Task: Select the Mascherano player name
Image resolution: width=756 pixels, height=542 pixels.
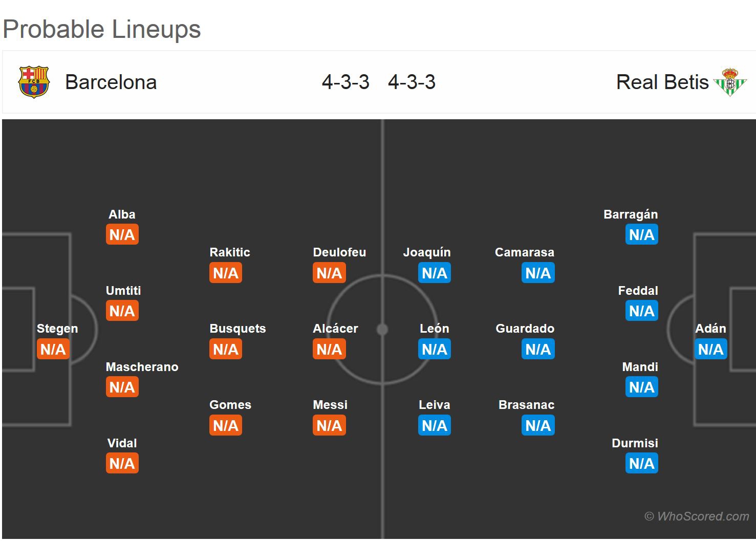Action: 142,367
